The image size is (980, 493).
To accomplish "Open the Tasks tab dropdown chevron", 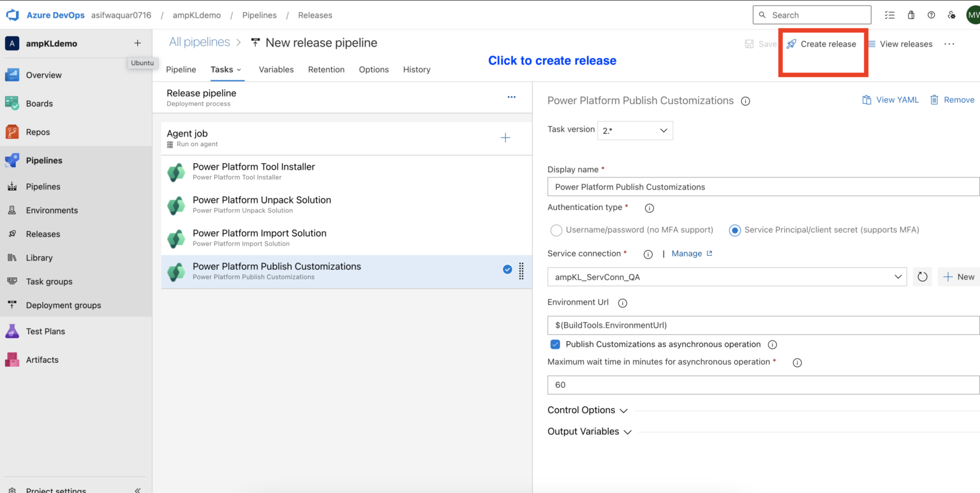I will tap(239, 70).
